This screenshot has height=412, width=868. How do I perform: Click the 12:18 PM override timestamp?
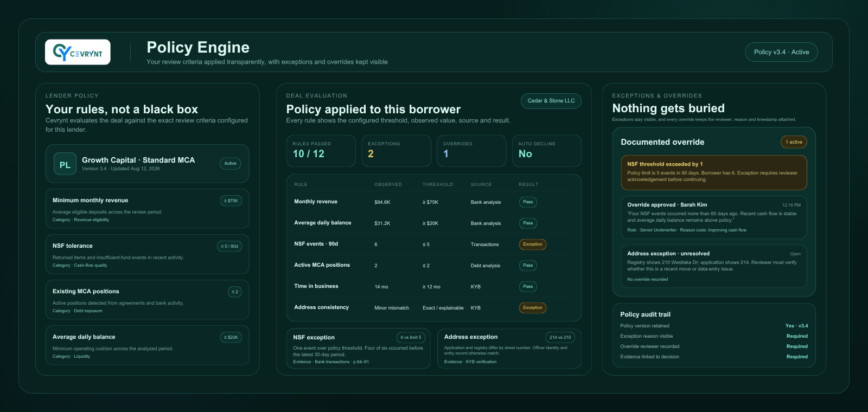point(792,205)
